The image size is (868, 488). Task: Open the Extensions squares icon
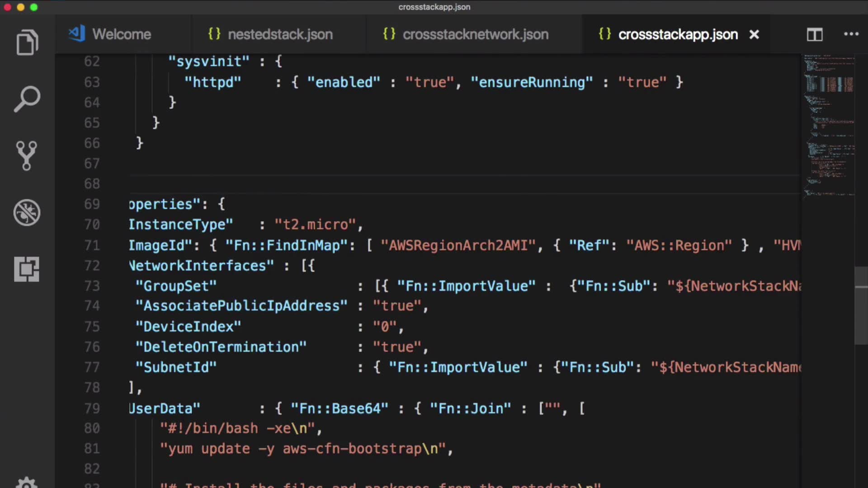pos(27,269)
